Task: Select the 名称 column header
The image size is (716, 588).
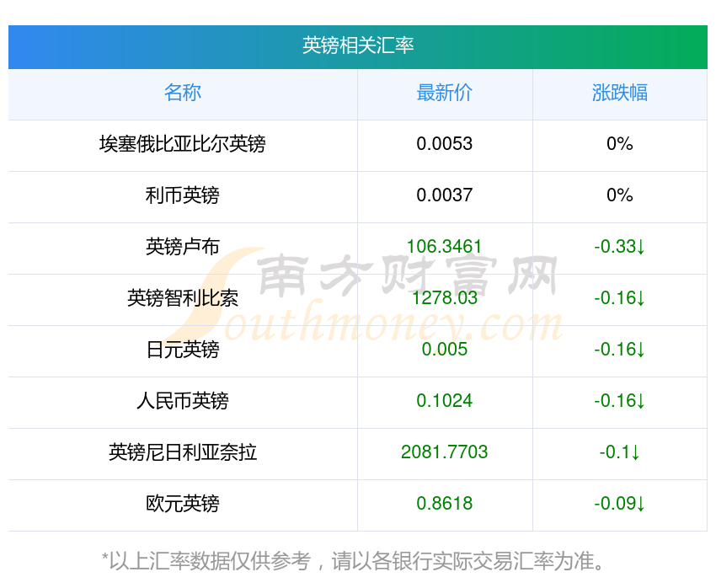Action: pyautogui.click(x=183, y=93)
